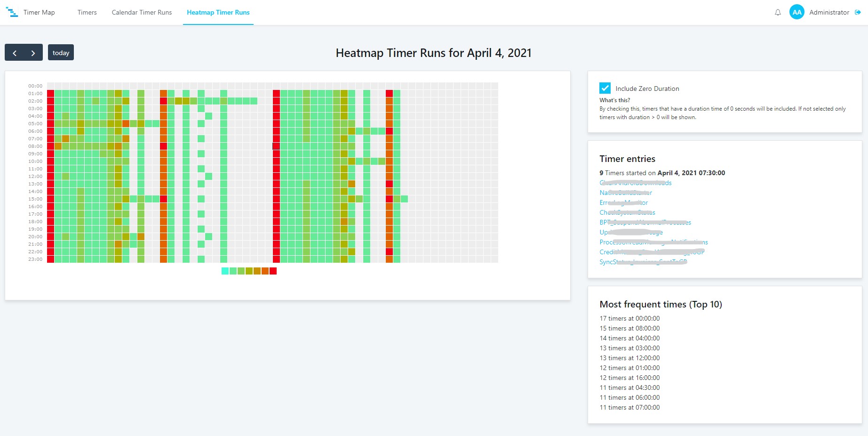Viewport: 868px width, 436px height.
Task: Open the timer link starting with Credit
Action: point(652,252)
